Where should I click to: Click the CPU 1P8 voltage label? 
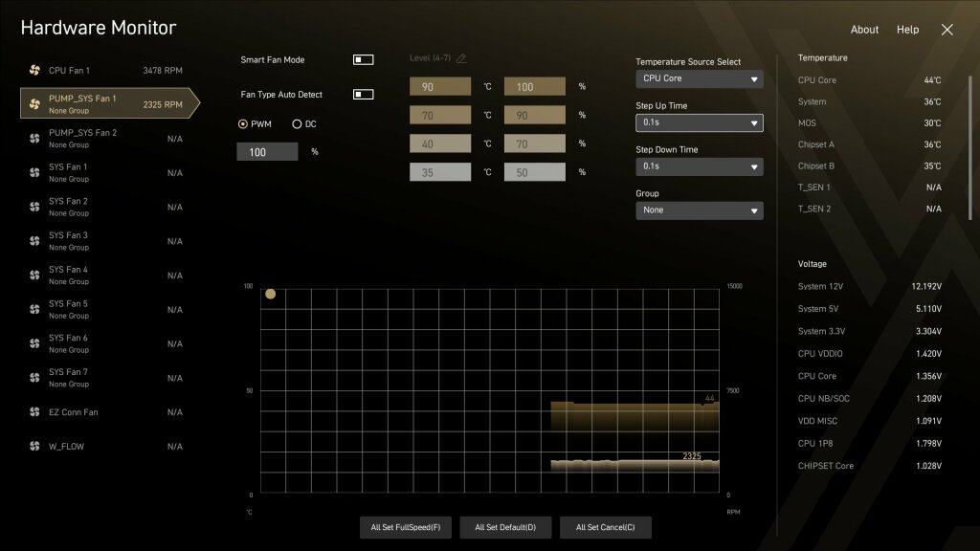click(815, 444)
